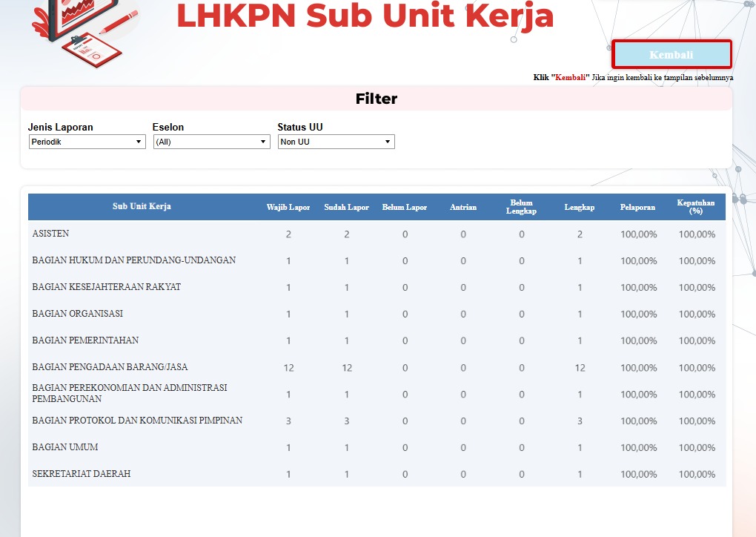Open the Jenis Laporan dropdown
Viewport: 756px width, 537px height.
[x=87, y=142]
